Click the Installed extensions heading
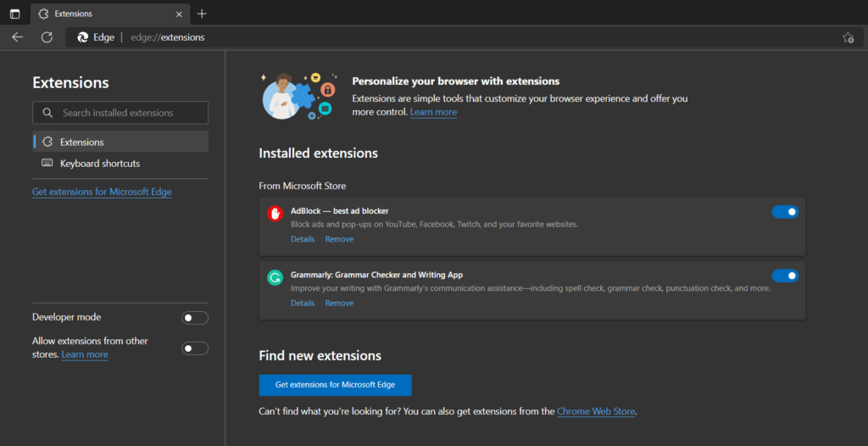 (x=319, y=153)
